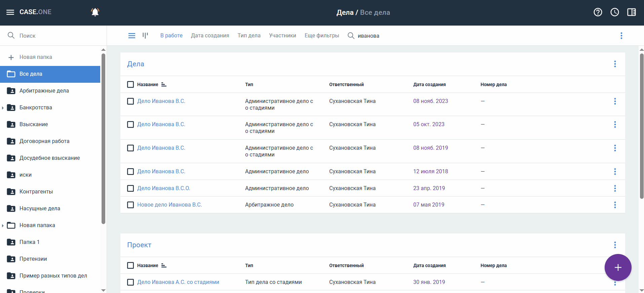Image resolution: width=644 pixels, height=293 pixels.
Task: Select Все дела folder in sidebar
Action: click(50, 74)
